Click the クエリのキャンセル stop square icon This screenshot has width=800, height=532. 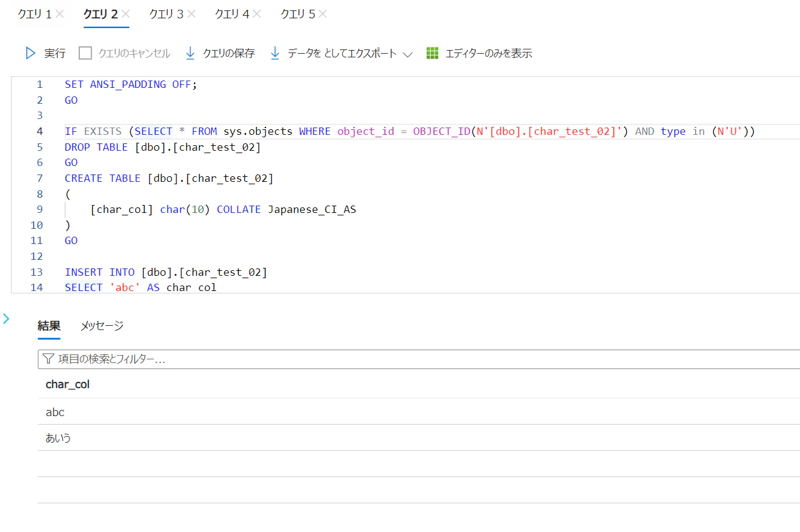pyautogui.click(x=85, y=53)
